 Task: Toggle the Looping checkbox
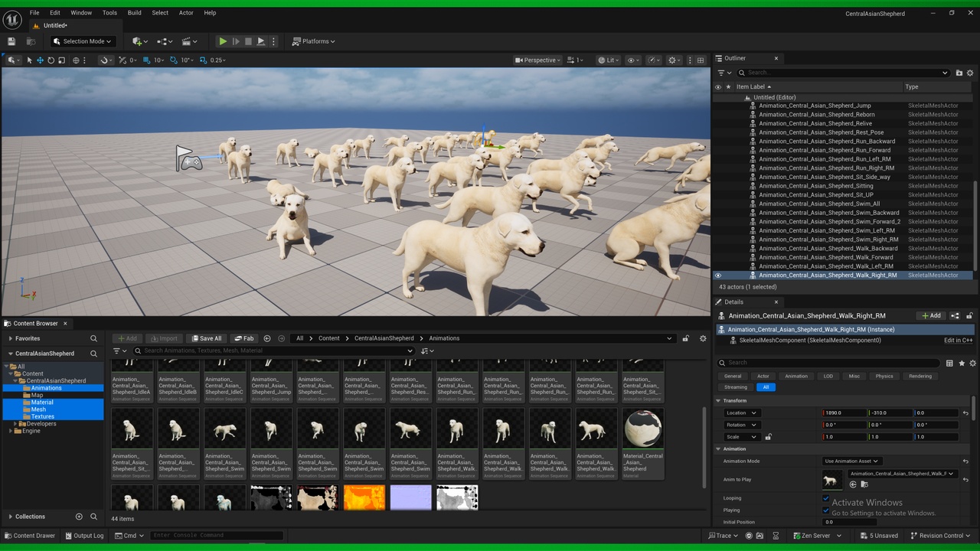point(826,498)
